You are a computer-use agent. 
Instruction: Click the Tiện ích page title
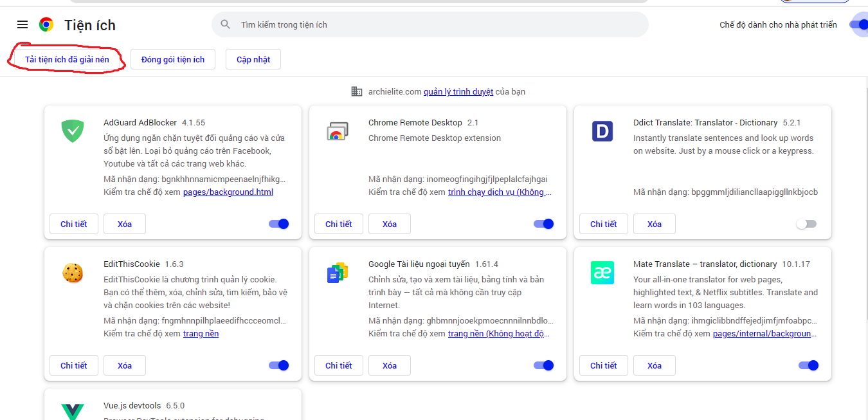click(90, 25)
